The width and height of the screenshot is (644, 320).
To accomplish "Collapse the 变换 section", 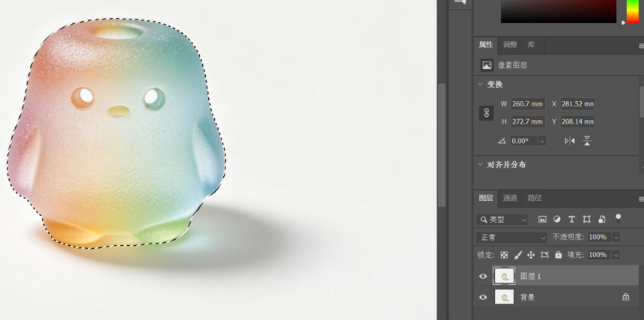I will click(480, 84).
